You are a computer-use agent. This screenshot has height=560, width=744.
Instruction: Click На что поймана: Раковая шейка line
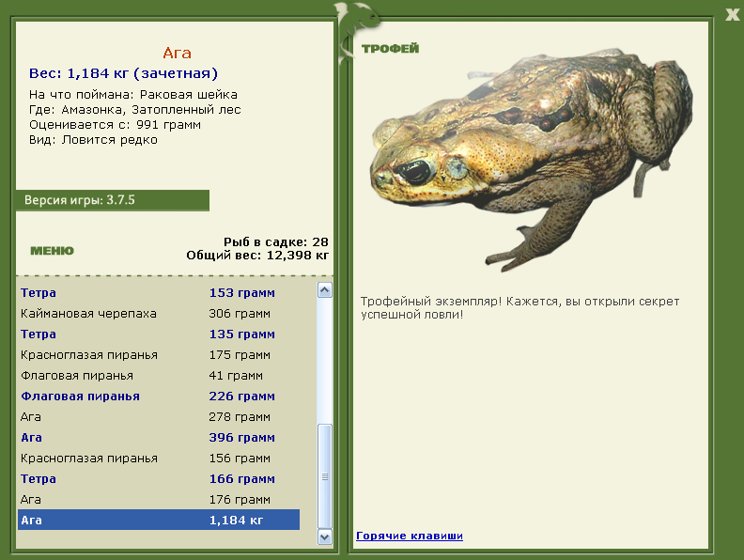click(x=133, y=95)
